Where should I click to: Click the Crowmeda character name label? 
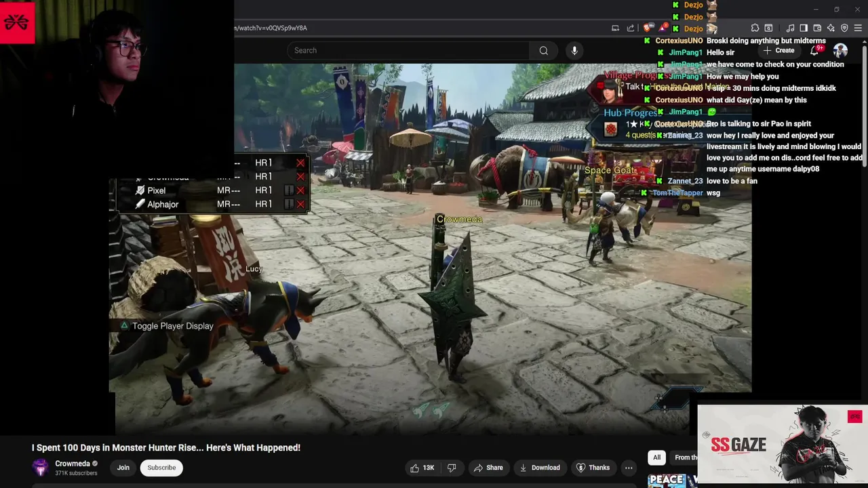tap(460, 219)
